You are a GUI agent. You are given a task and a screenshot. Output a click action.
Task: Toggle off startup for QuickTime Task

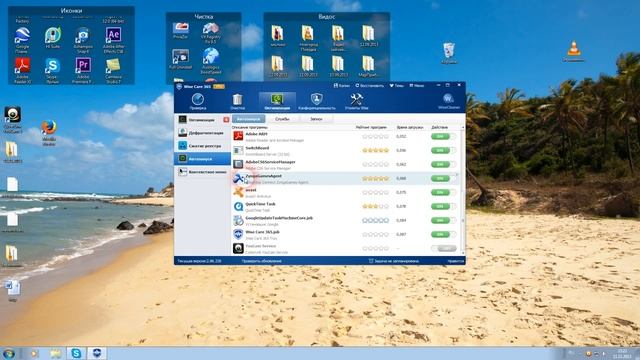click(x=443, y=206)
